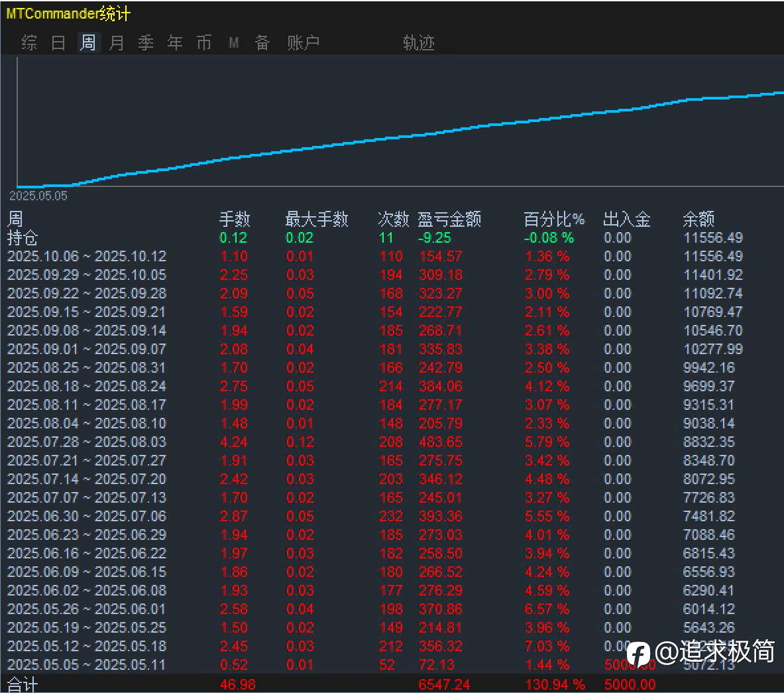Click total deposit value 5000.00 in 合计 row
This screenshot has height=693, width=784.
pyautogui.click(x=630, y=684)
